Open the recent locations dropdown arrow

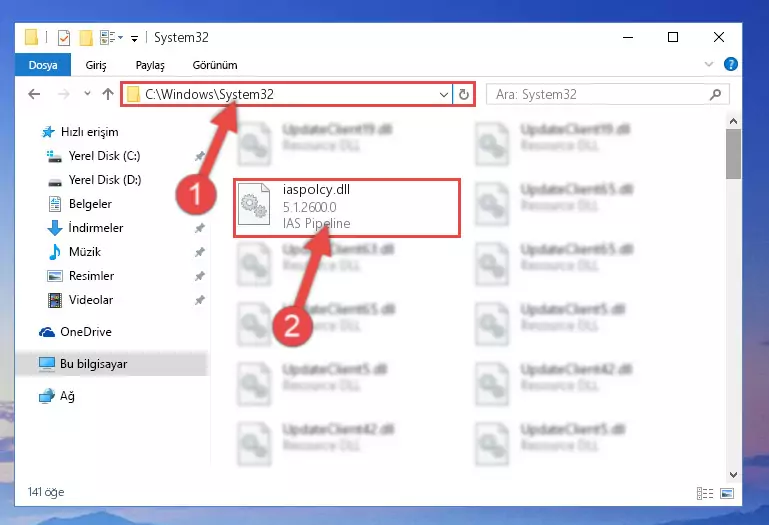click(x=87, y=93)
